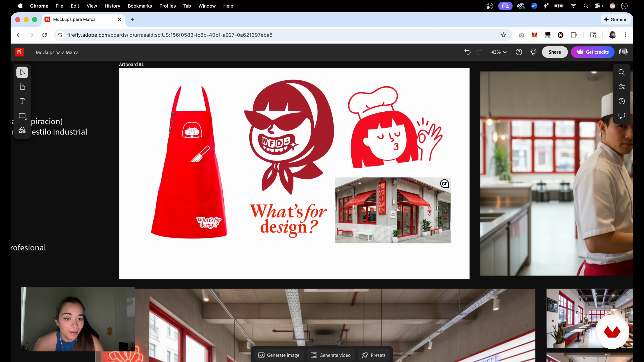Open board search with magnifier icon
Viewport: 644px width, 362px height.
(x=622, y=72)
